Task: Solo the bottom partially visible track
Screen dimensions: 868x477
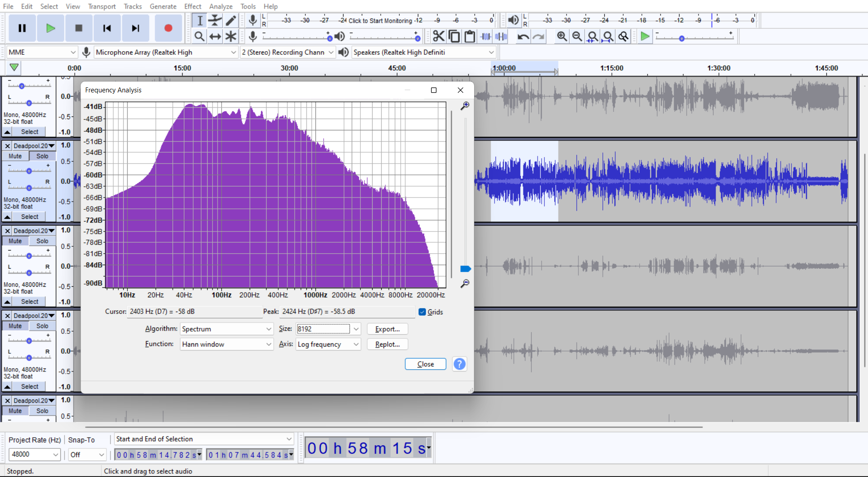Action: (x=42, y=411)
